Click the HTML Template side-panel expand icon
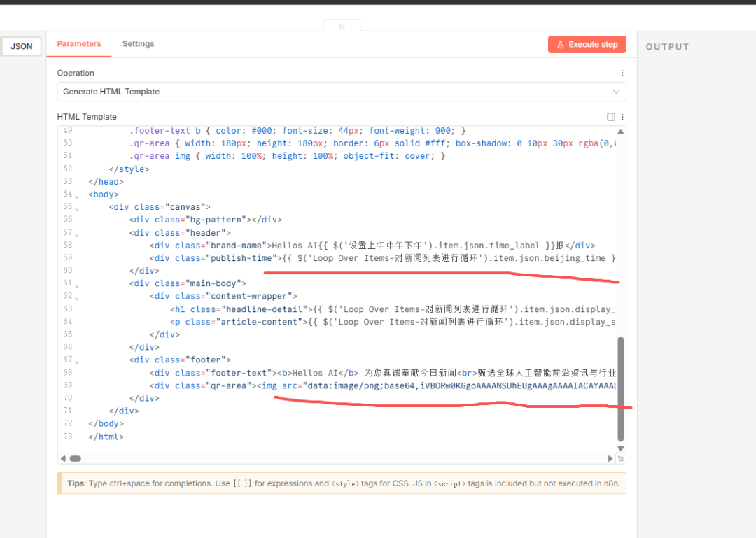The width and height of the screenshot is (756, 538). click(610, 117)
